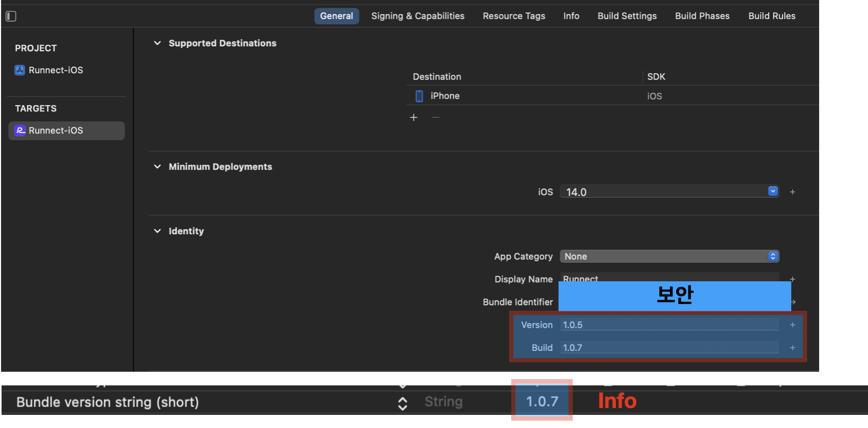The image size is (868, 428).
Task: Open the Resource Tags tab
Action: click(x=514, y=16)
